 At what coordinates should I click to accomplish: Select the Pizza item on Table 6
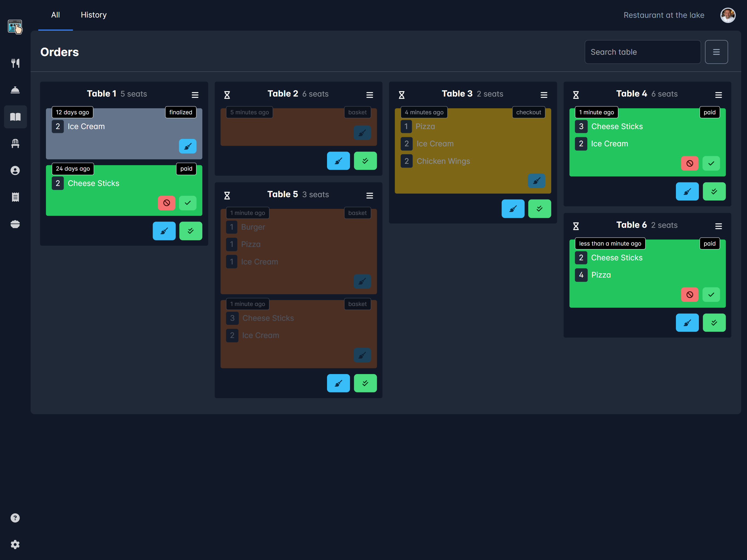click(601, 275)
